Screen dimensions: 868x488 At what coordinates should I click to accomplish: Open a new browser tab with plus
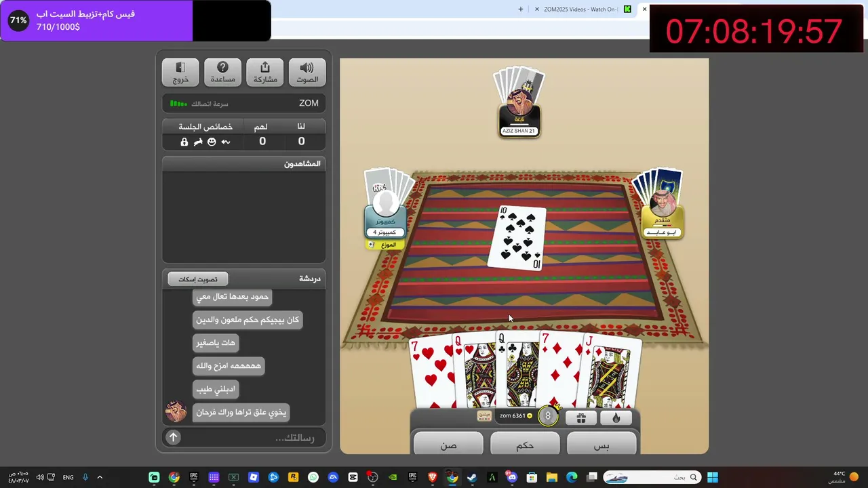(x=521, y=9)
